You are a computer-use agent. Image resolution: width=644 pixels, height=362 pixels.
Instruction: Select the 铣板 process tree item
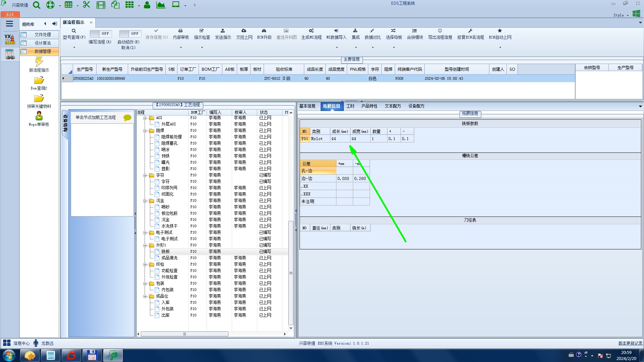[165, 251]
